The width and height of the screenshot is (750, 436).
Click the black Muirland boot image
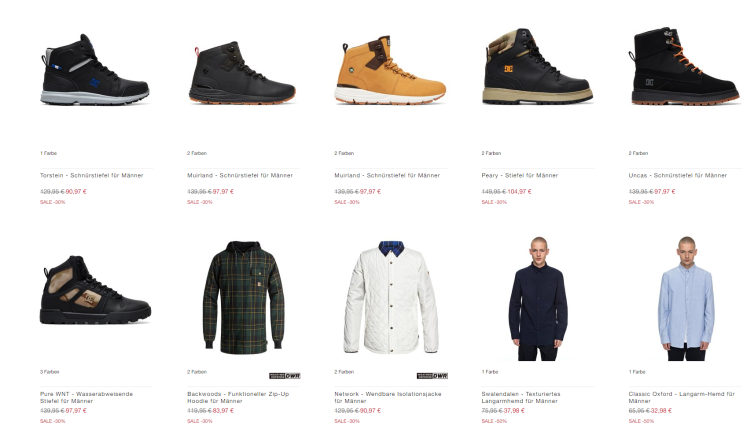coord(243,73)
